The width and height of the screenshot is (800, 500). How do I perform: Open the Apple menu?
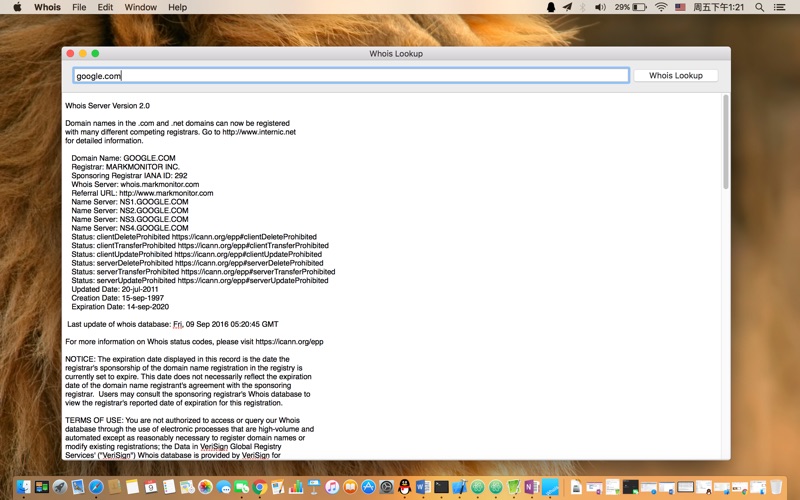[17, 7]
